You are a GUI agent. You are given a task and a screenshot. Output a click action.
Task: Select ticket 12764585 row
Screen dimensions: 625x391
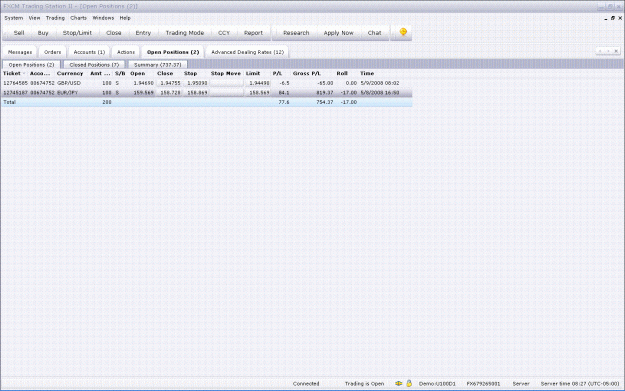[206, 83]
